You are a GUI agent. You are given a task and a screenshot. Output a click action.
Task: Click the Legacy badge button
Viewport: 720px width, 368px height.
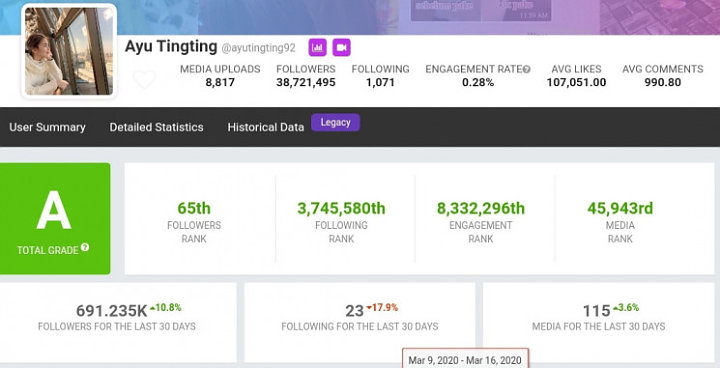[335, 122]
